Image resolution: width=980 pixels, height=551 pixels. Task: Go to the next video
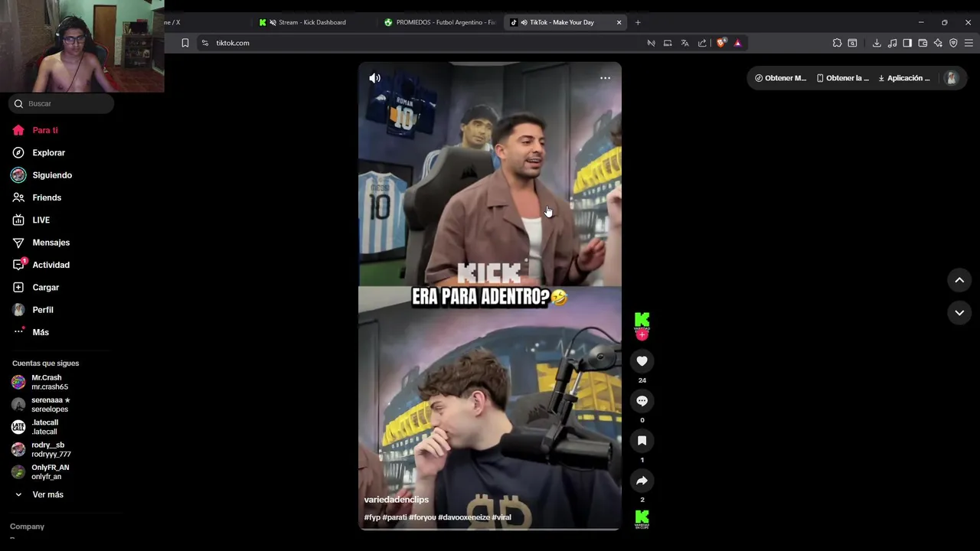coord(959,313)
